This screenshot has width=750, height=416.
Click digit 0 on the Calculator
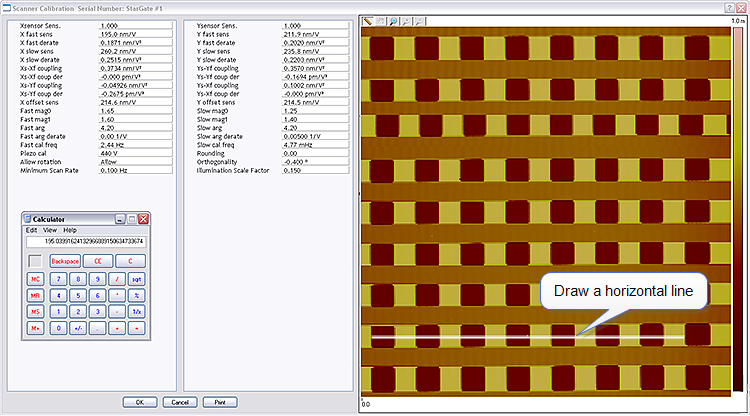[x=59, y=328]
